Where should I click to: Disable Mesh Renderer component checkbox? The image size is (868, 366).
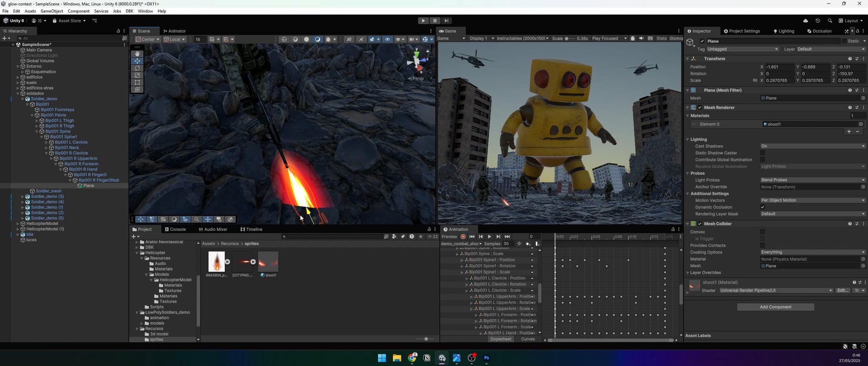(700, 108)
